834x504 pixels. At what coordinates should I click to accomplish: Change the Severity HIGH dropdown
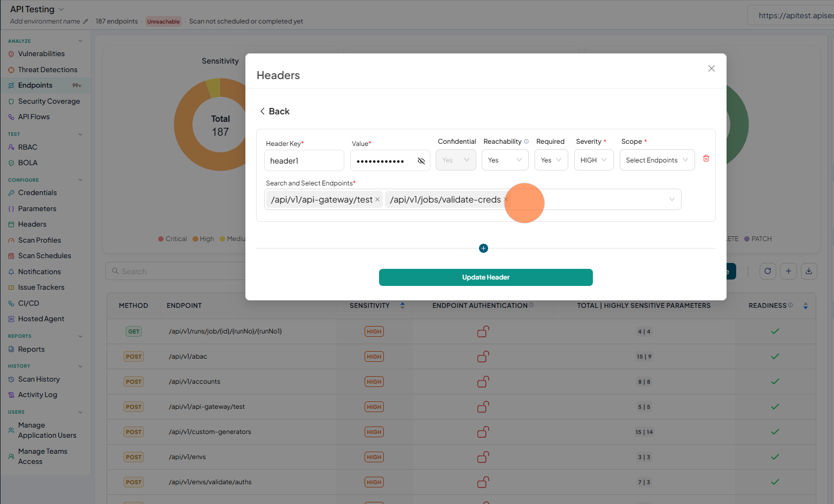(594, 160)
